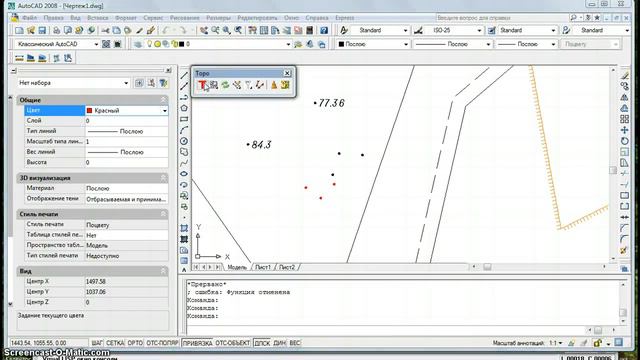Toggle ОТС-ПОЛЯР polar tracking
The width and height of the screenshot is (640, 360).
pos(162,343)
